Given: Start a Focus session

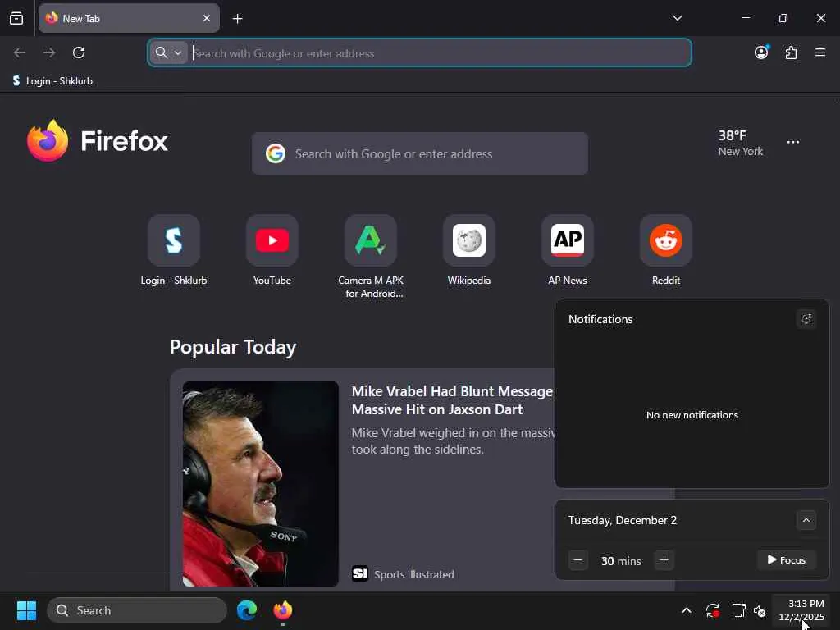Looking at the screenshot, I should click(787, 560).
